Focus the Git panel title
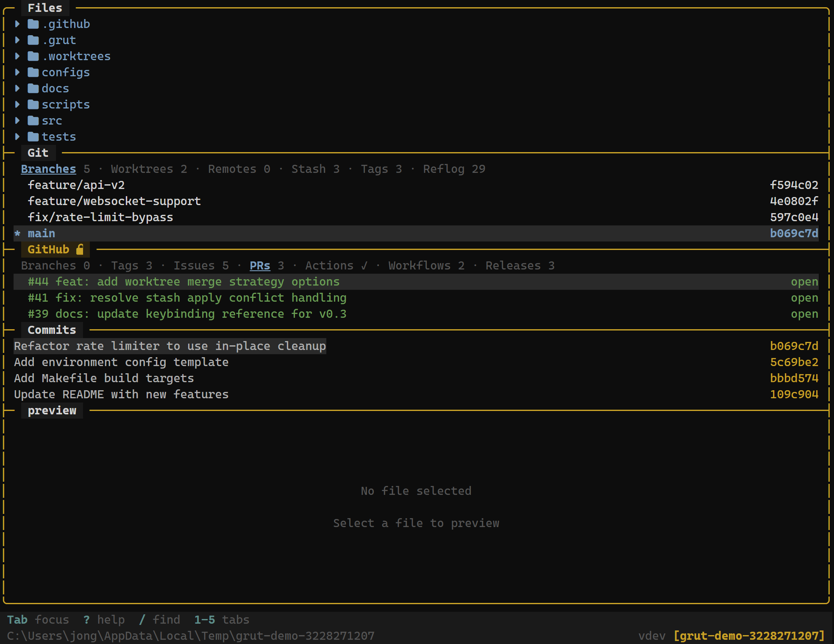The height and width of the screenshot is (644, 834). (38, 153)
